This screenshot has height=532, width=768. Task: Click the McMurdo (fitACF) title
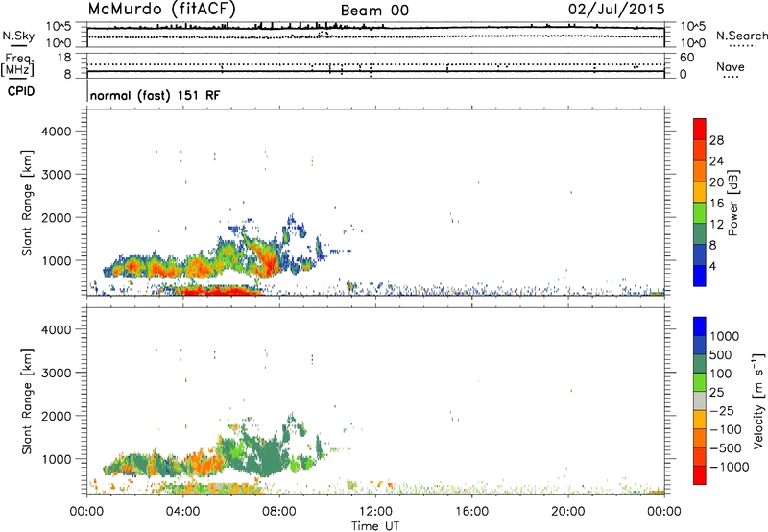tap(161, 10)
